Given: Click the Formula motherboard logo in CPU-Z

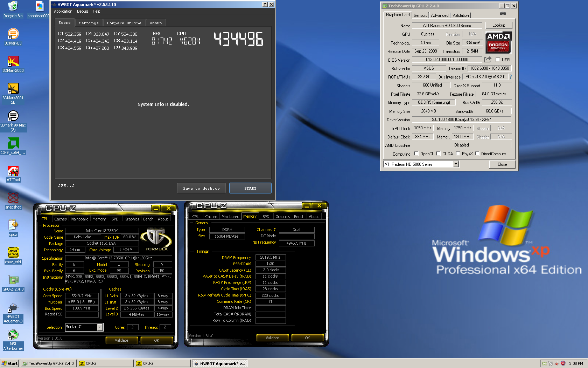Looking at the screenshot, I should pos(156,239).
